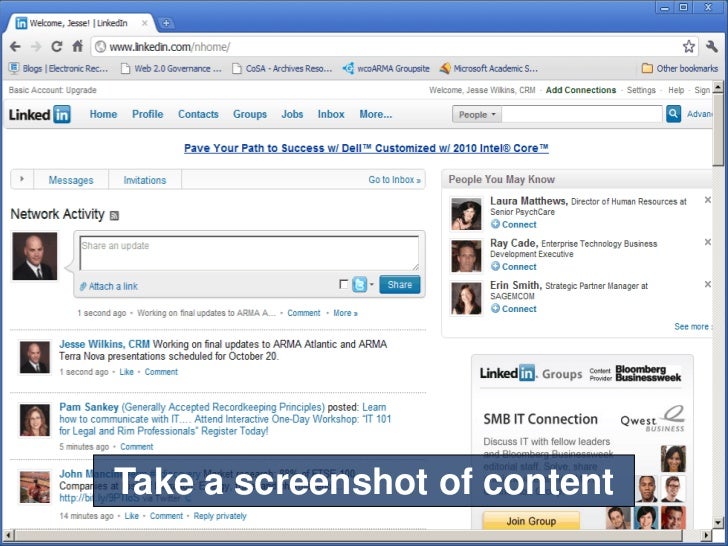The image size is (728, 546).
Task: Close the Welcome, Jesse! LinkedIn tab
Action: coord(144,23)
